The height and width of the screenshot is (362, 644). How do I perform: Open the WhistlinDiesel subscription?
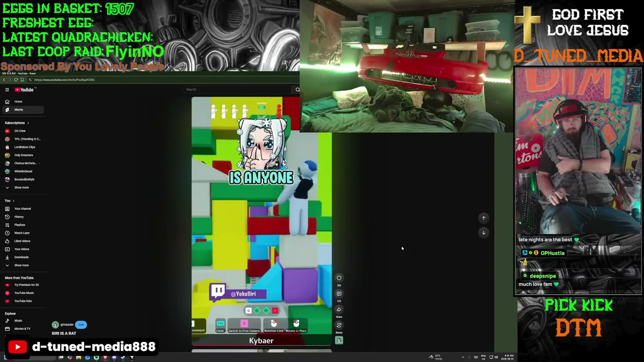22,171
